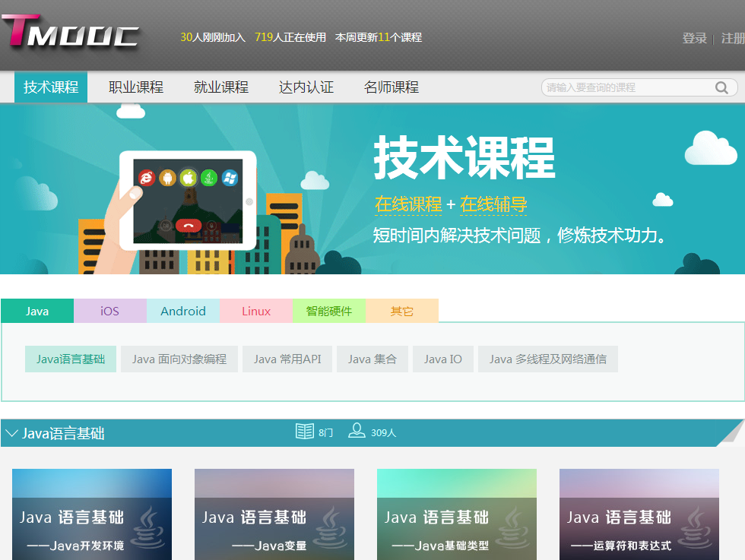The image size is (745, 560).
Task: Switch to the 智能硬件 tab
Action: click(329, 311)
